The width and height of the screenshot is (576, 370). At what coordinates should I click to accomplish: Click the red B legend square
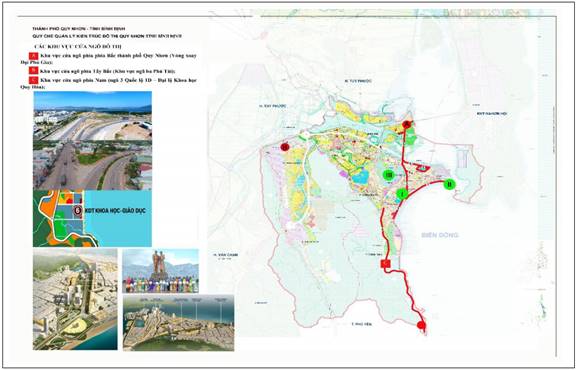(x=33, y=70)
